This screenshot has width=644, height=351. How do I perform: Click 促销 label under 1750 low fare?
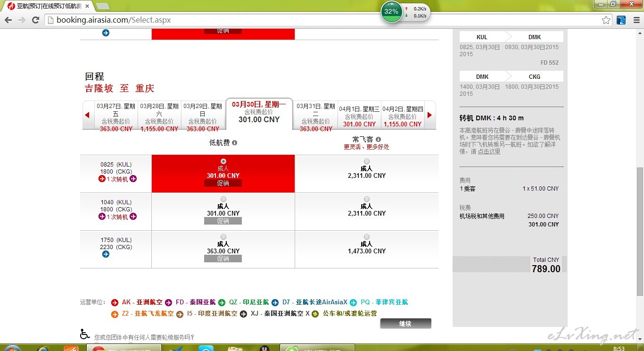pos(223,259)
